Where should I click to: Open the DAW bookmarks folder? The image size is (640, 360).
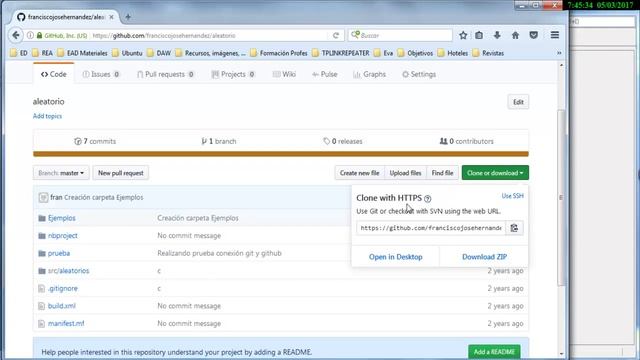click(159, 53)
